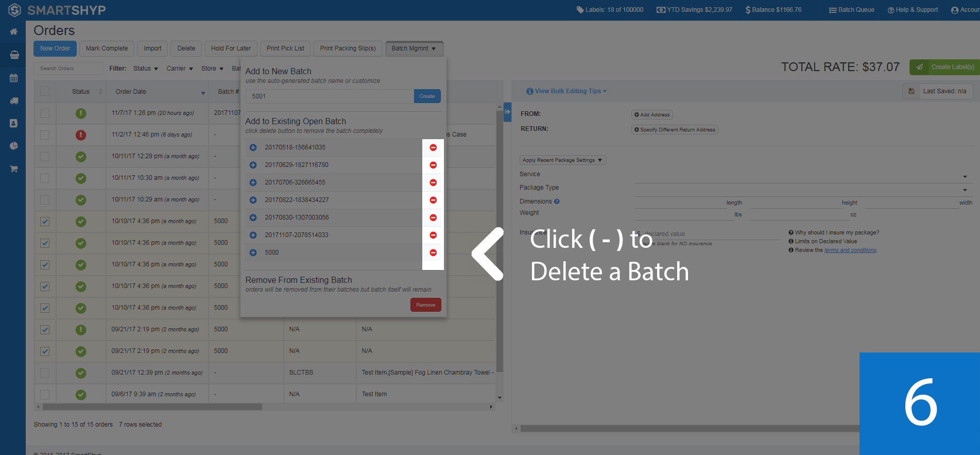Image resolution: width=980 pixels, height=455 pixels.
Task: Click the orders table horizontal scrollbar
Action: pos(152,407)
